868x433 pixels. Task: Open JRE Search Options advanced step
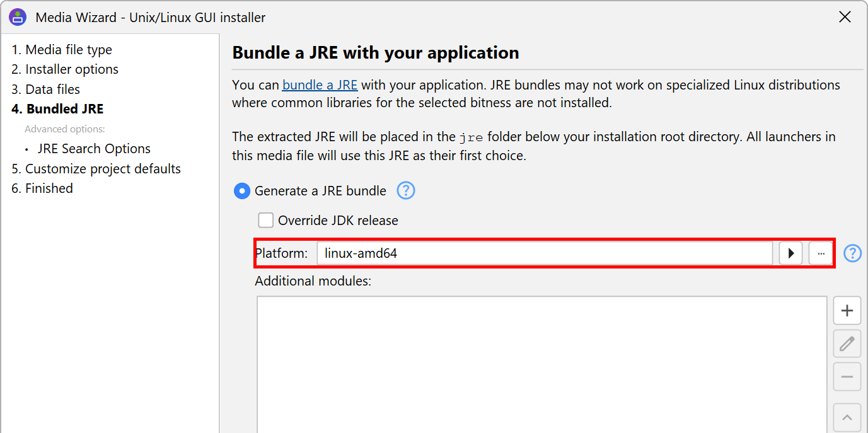94,149
